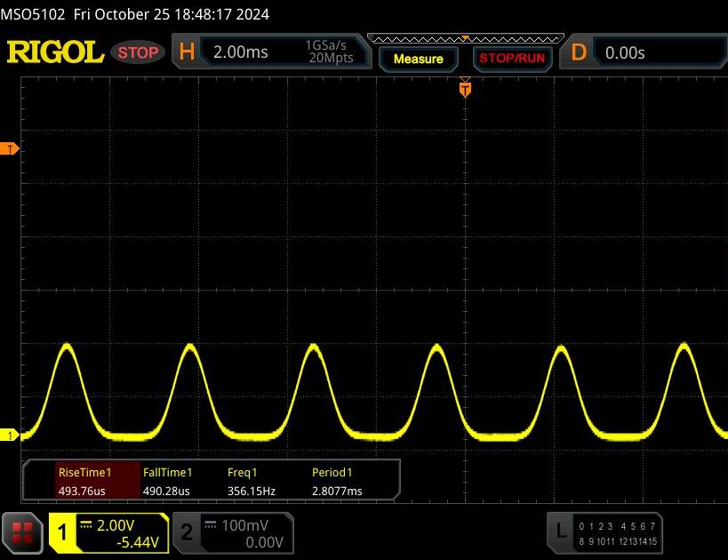Open the 1GSa/s 20Mpts acquisition readout
The width and height of the screenshot is (728, 560).
click(329, 52)
